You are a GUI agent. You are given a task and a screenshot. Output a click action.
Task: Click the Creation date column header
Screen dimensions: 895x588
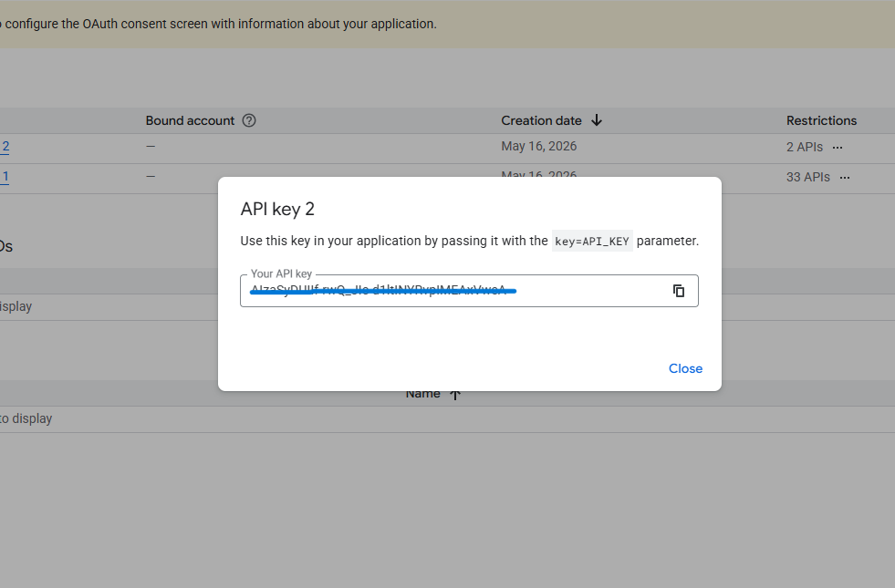tap(541, 120)
